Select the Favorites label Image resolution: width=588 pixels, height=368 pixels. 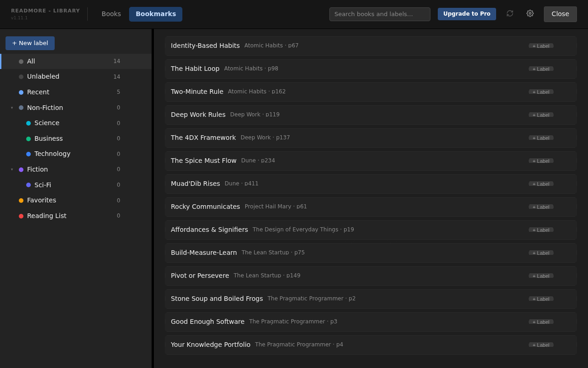click(76, 200)
